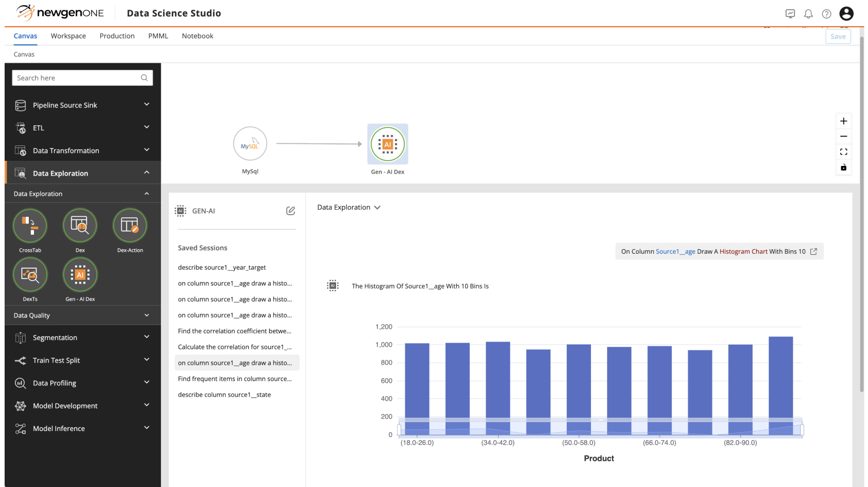This screenshot has width=868, height=487.
Task: Click the Dex tool icon
Action: pos(80,226)
